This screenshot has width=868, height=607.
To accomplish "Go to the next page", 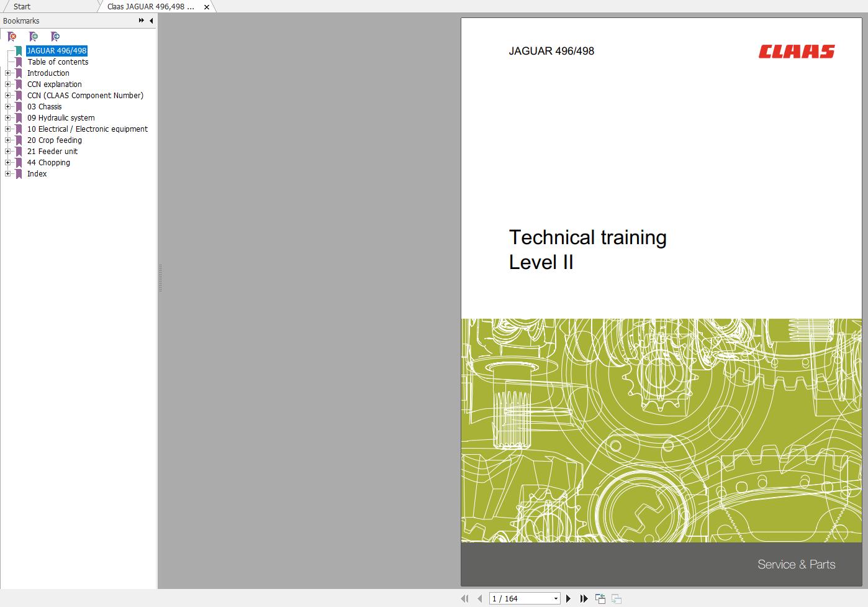I will 569,598.
